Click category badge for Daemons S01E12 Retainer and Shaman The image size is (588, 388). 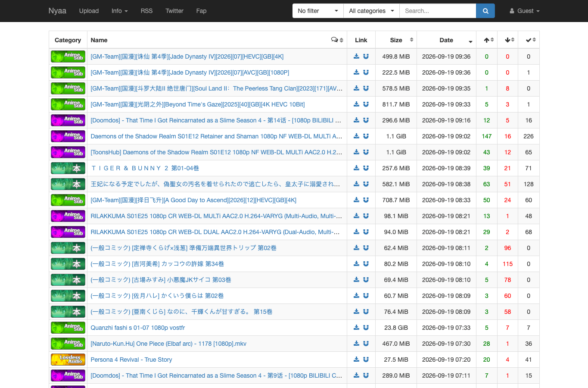[x=68, y=136]
